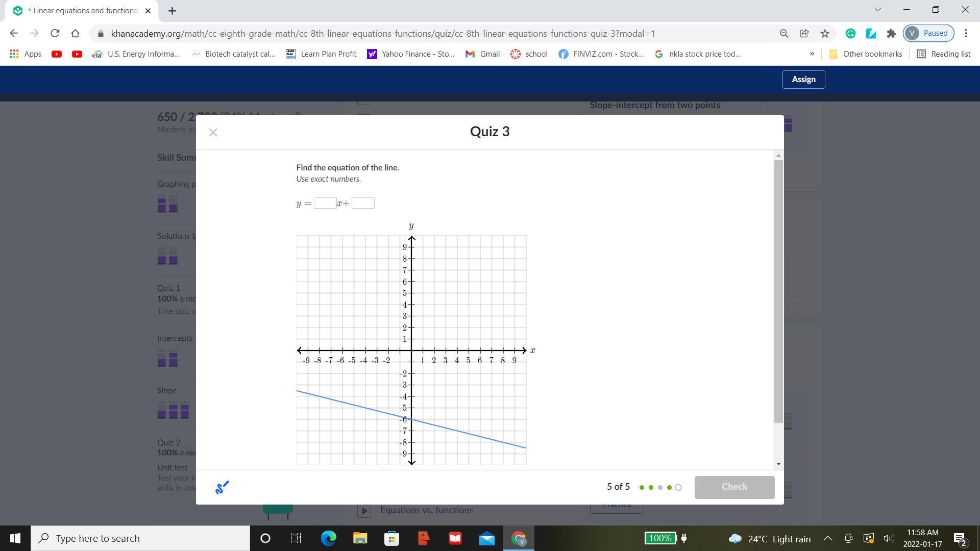Close the Quiz 3 modal
Viewport: 980px width, 551px height.
[x=213, y=133]
